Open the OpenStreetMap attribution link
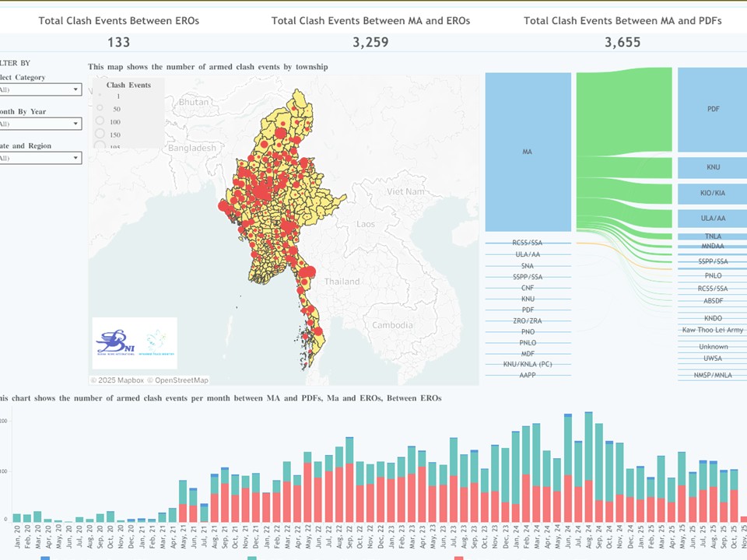The image size is (747, 560). pos(181,380)
